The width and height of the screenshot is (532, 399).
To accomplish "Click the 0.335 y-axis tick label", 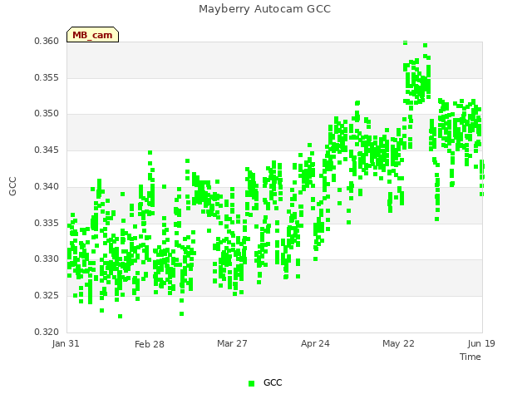I will click(x=47, y=224).
